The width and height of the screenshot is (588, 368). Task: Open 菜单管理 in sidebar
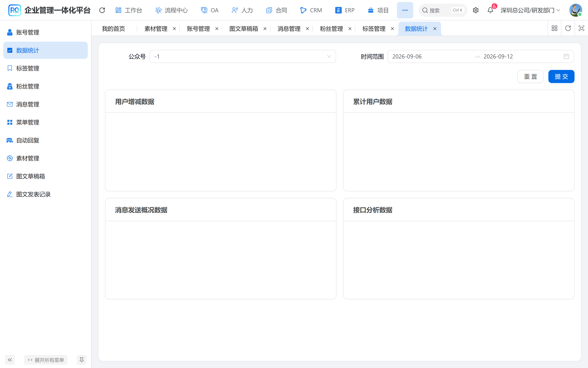tap(46, 122)
